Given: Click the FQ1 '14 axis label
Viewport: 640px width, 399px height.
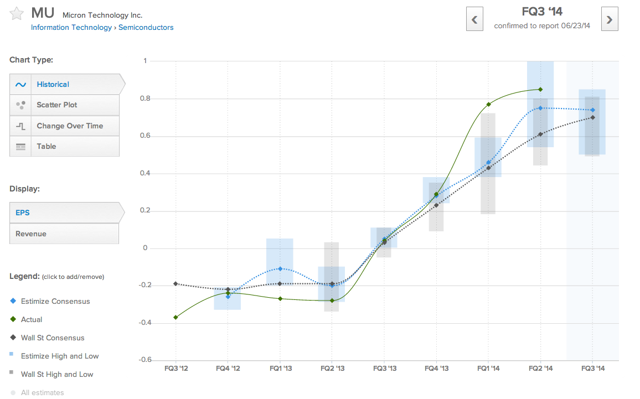Looking at the screenshot, I should click(488, 368).
